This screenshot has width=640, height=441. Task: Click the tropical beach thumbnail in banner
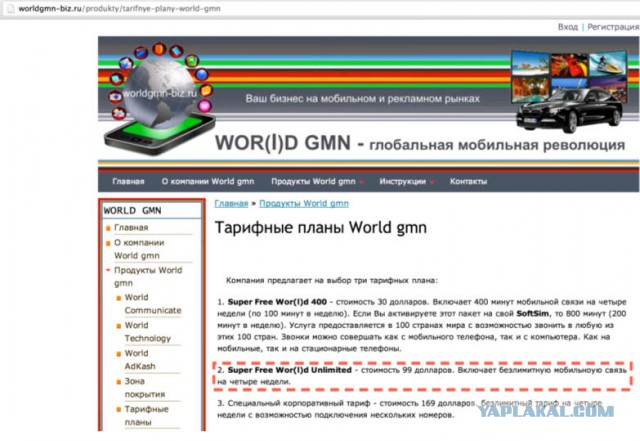tap(530, 64)
